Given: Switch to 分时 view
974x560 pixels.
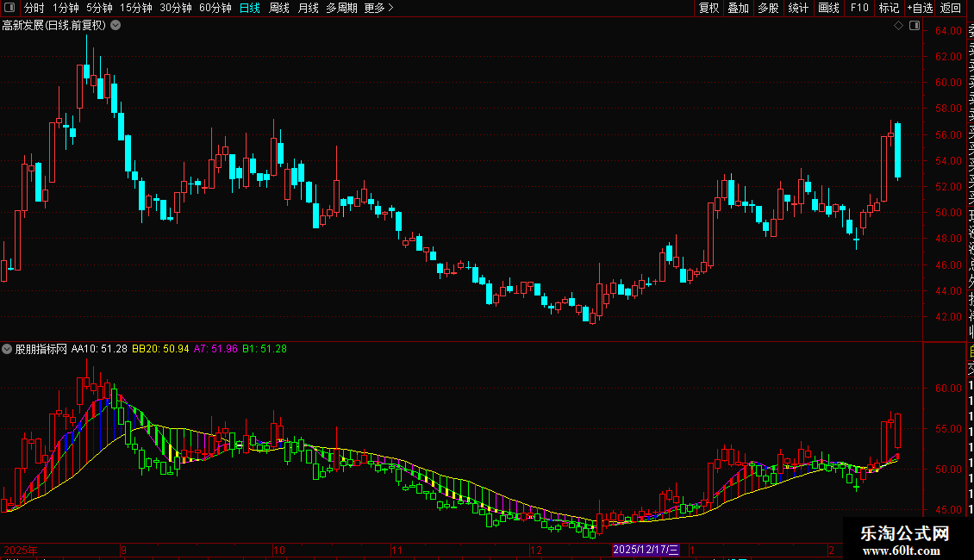Looking at the screenshot, I should pyautogui.click(x=34, y=8).
